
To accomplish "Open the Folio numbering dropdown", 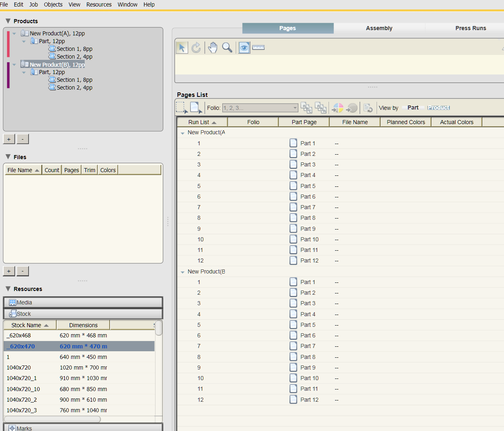I will coord(295,108).
